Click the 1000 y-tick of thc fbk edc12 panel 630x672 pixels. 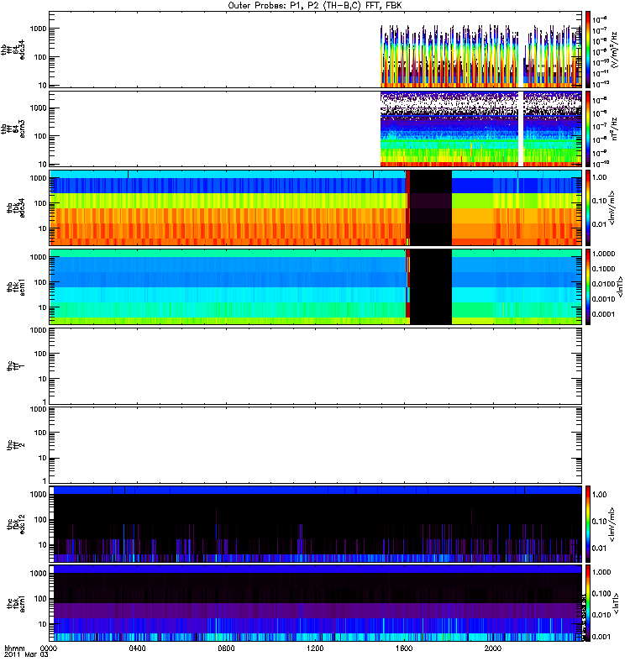(38, 494)
